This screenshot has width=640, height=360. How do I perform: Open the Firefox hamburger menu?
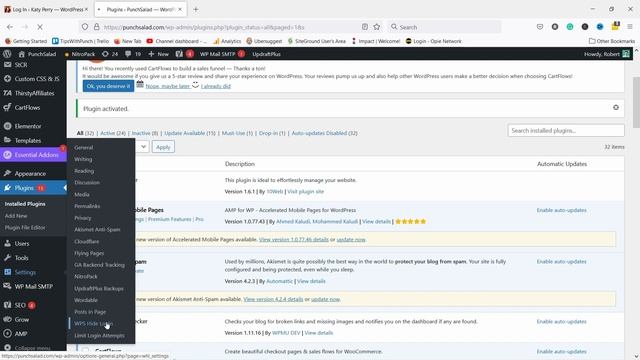630,27
